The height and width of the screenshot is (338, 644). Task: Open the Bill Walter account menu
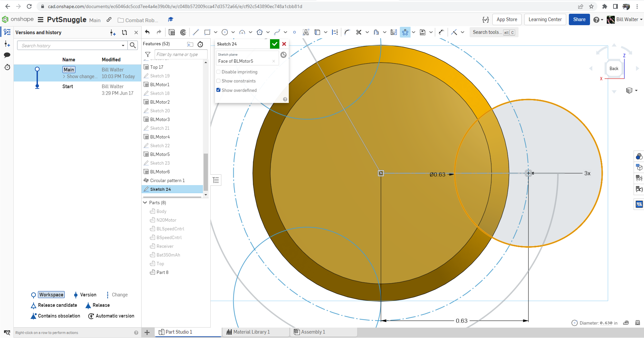[x=625, y=19]
